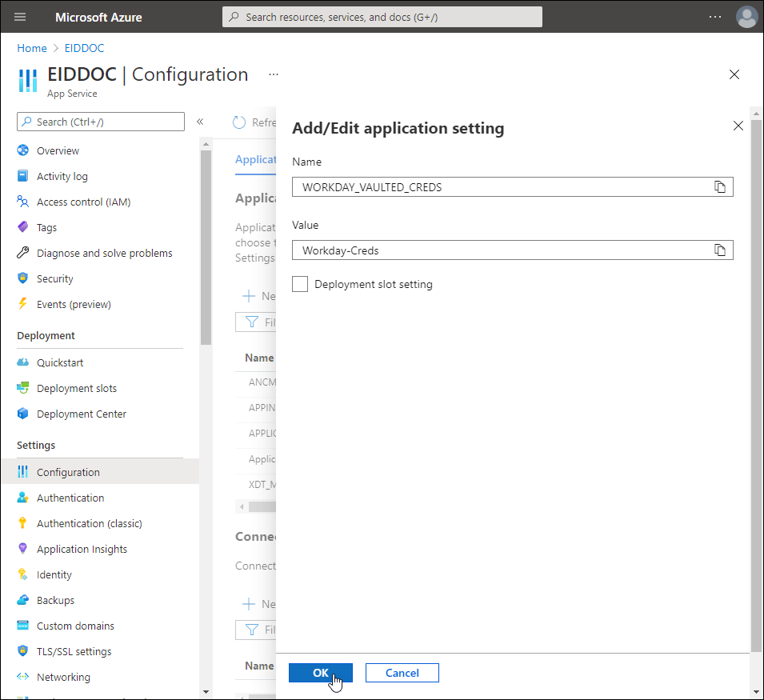Copy the Name field value
This screenshot has height=700, width=764.
720,186
